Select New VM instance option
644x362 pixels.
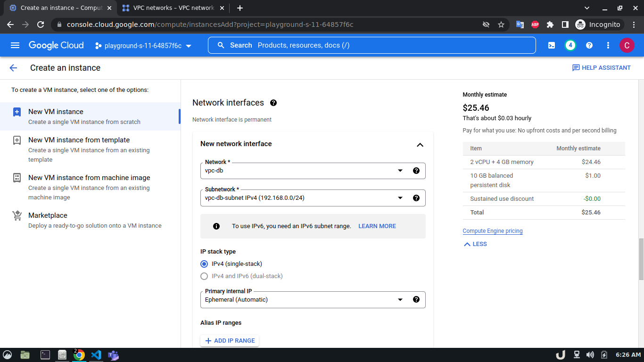(x=90, y=116)
